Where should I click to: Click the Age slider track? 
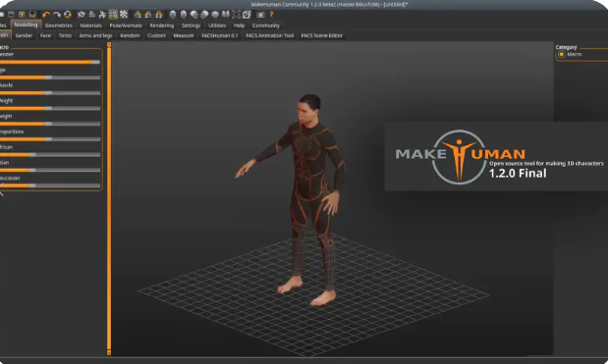pos(50,78)
